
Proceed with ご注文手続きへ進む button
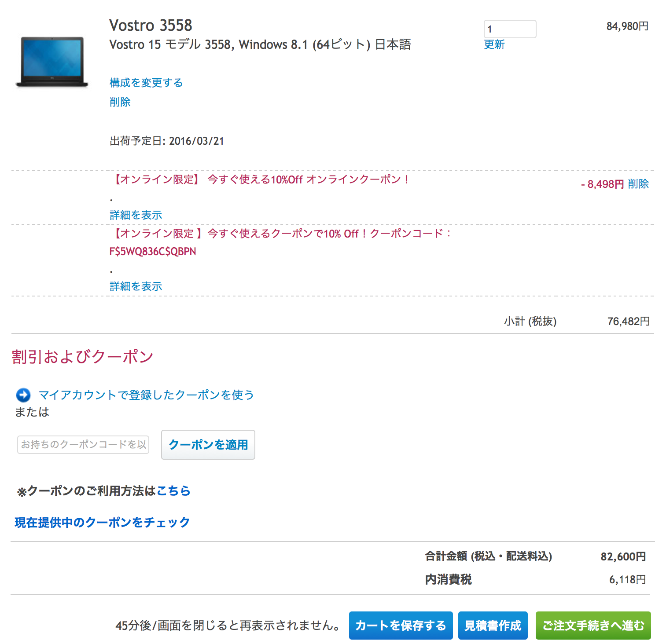click(593, 626)
